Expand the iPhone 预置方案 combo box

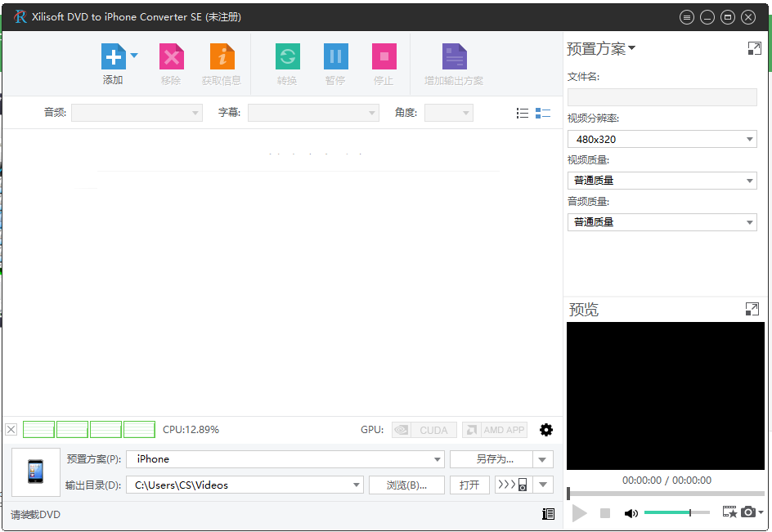click(438, 458)
